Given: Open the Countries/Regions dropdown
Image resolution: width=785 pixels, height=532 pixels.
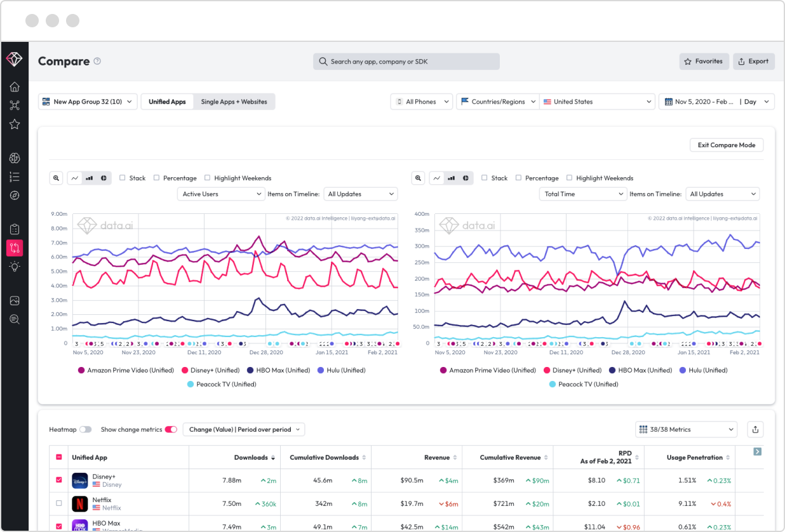Looking at the screenshot, I should 498,102.
